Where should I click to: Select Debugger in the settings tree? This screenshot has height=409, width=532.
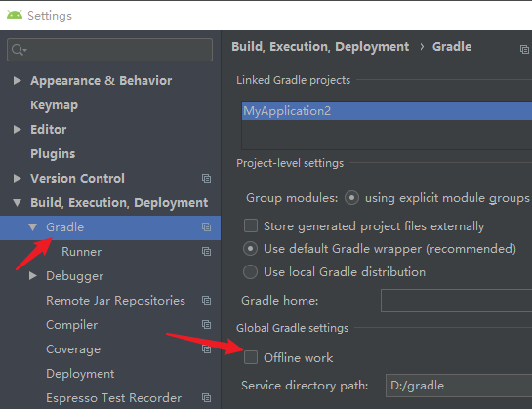(x=74, y=276)
